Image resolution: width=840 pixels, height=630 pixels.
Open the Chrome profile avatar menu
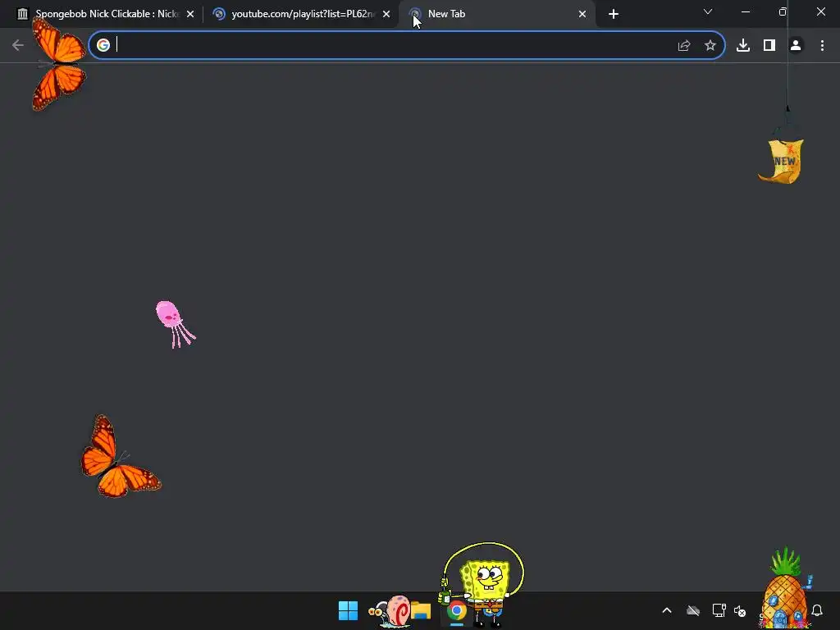[x=796, y=46]
